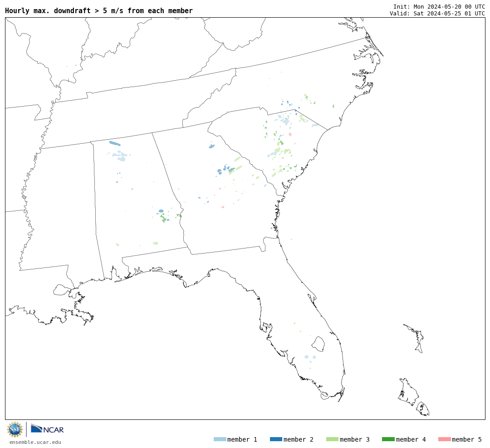Click the member 5 pink swatch
The height and width of the screenshot is (448, 490).
point(444,439)
